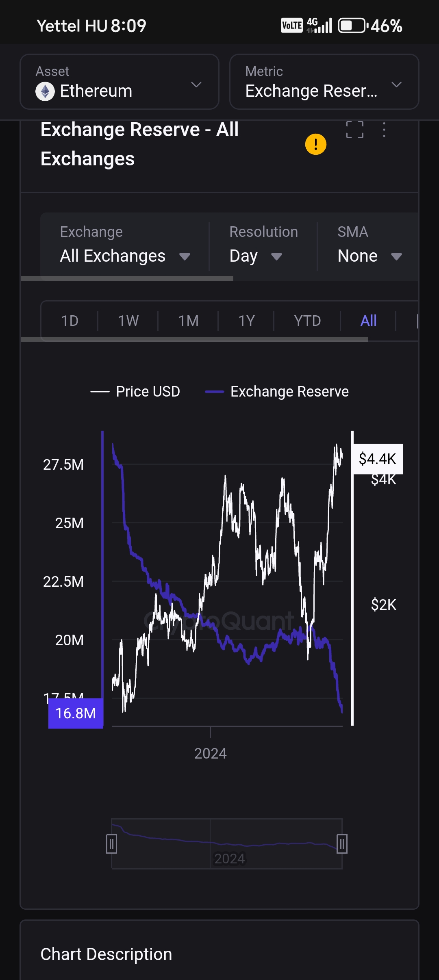Select the All time range tab
The height and width of the screenshot is (980, 439).
pyautogui.click(x=368, y=321)
